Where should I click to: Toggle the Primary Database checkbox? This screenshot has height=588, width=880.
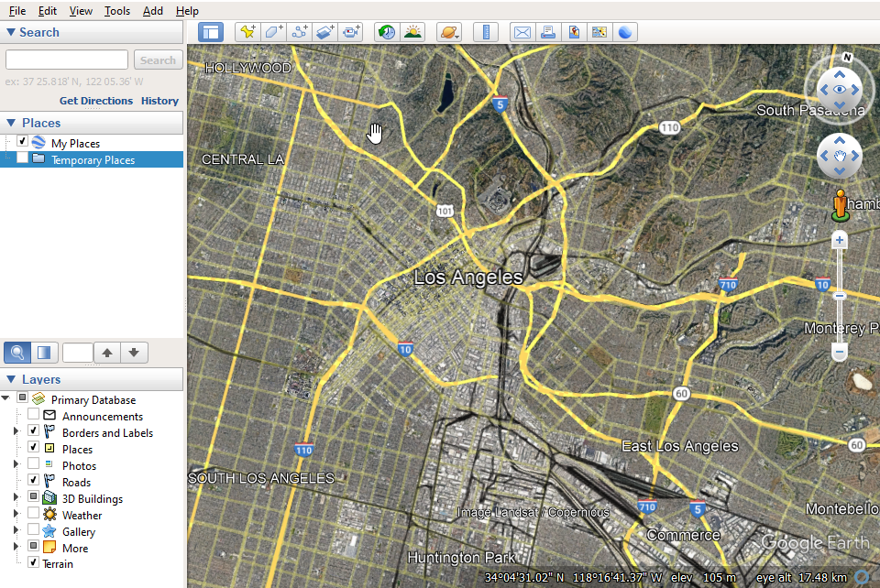(22, 397)
